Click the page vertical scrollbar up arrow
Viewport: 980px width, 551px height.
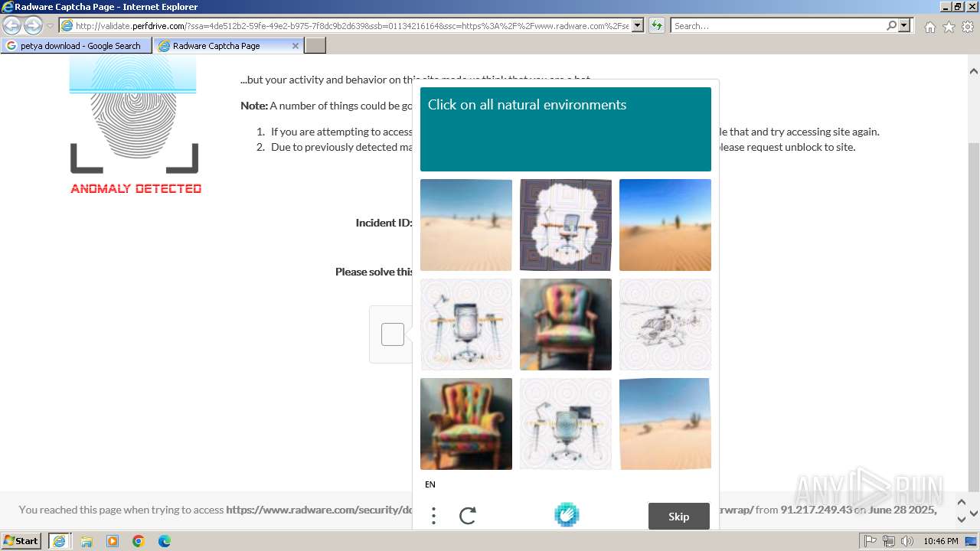tap(974, 71)
